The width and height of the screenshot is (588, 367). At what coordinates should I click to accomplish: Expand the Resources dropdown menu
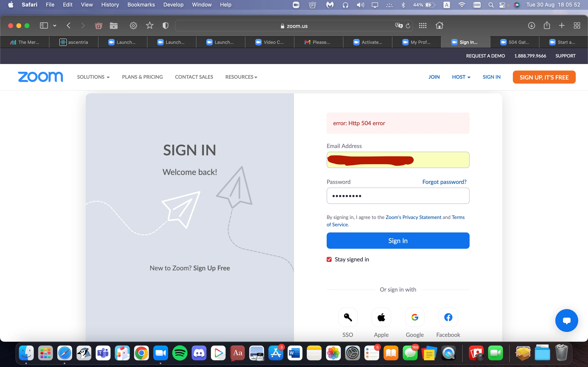[241, 77]
